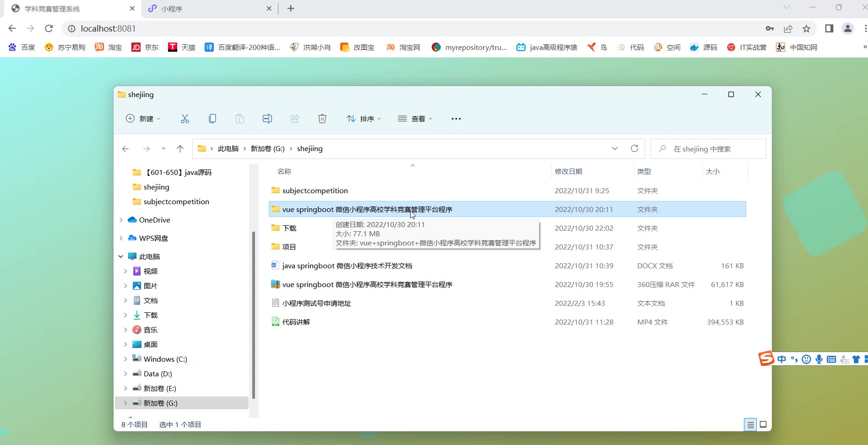Toggle Sogou Chinese/English mode 中 button

[x=782, y=359]
